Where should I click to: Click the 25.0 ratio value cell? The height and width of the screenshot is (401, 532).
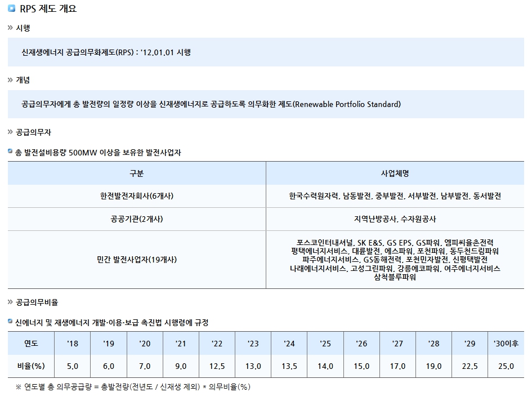[506, 366]
